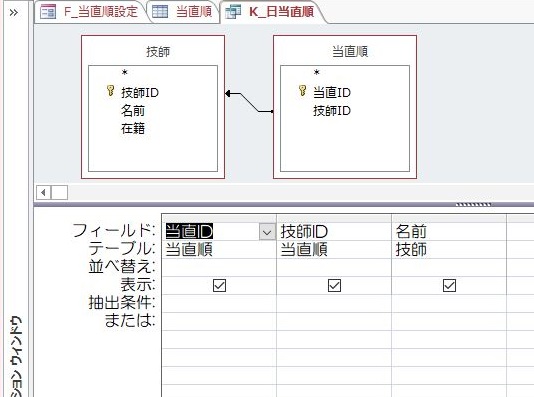Expand the navigation pane with double chevron

(14, 13)
